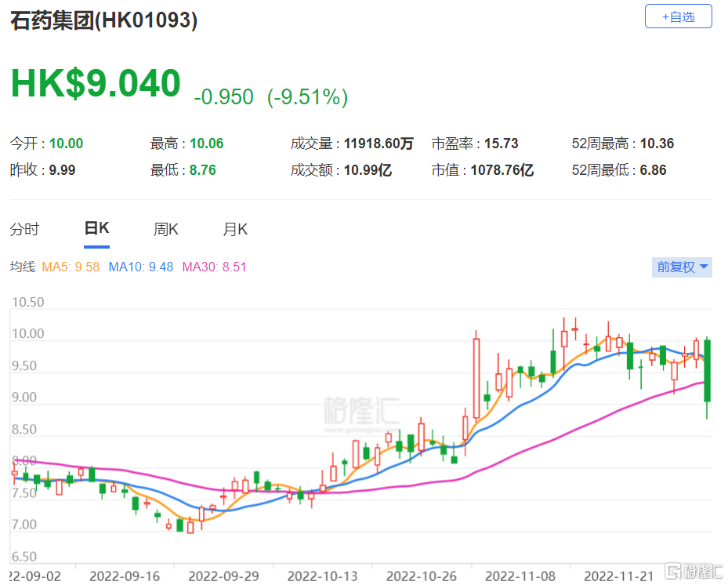Click the 52周最低 value 6.86

[x=654, y=170]
